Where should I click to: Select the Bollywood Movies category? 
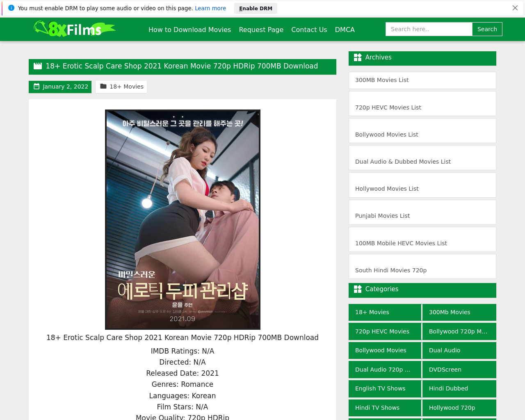click(385, 350)
